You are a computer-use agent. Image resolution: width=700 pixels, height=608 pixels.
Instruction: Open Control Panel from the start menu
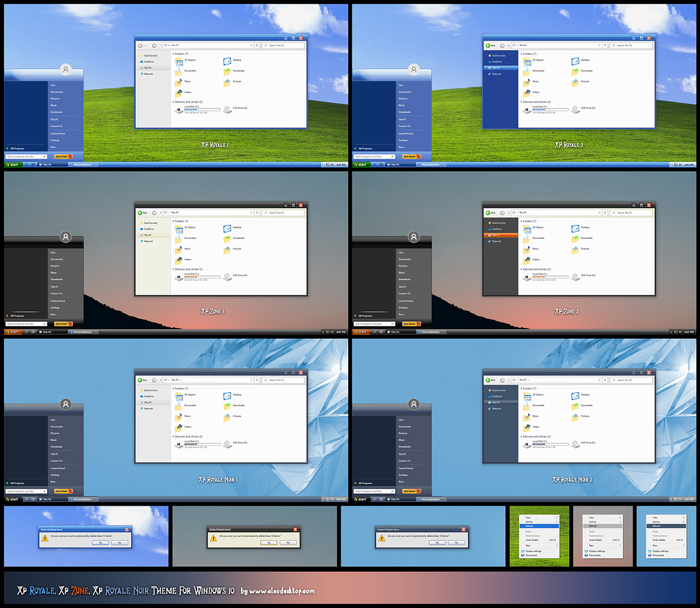pyautogui.click(x=58, y=134)
